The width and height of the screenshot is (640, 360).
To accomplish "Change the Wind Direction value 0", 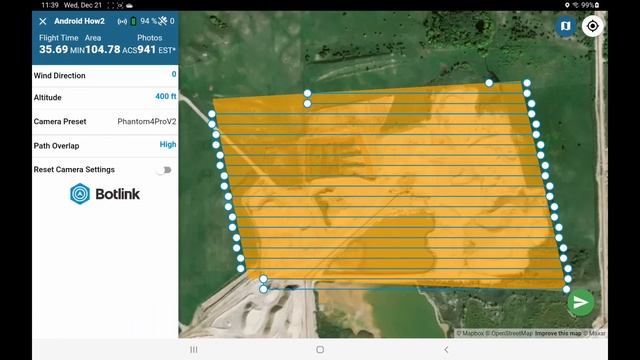I will [174, 74].
